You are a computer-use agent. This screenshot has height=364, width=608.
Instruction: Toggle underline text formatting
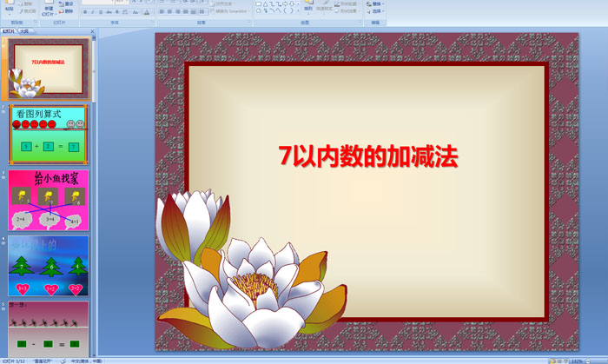tap(101, 12)
